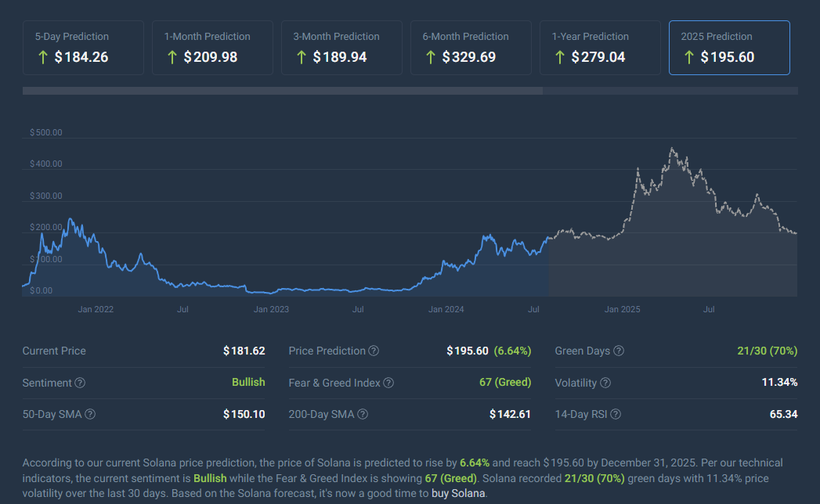Image resolution: width=820 pixels, height=504 pixels.
Task: Switch to the 1-Month Prediction tab
Action: pos(212,48)
